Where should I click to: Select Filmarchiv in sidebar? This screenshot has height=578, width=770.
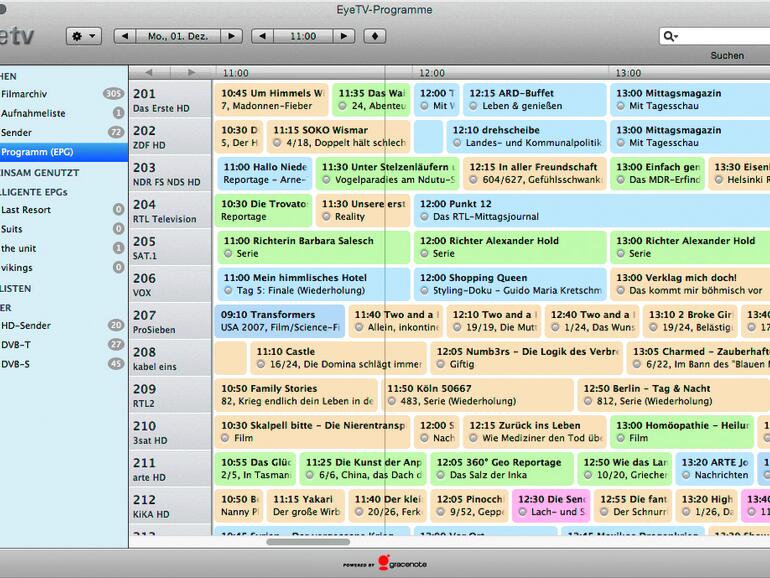[64, 94]
